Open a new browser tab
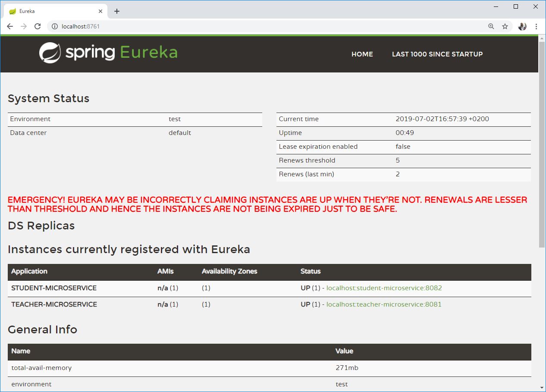This screenshot has height=392, width=546. coord(116,11)
